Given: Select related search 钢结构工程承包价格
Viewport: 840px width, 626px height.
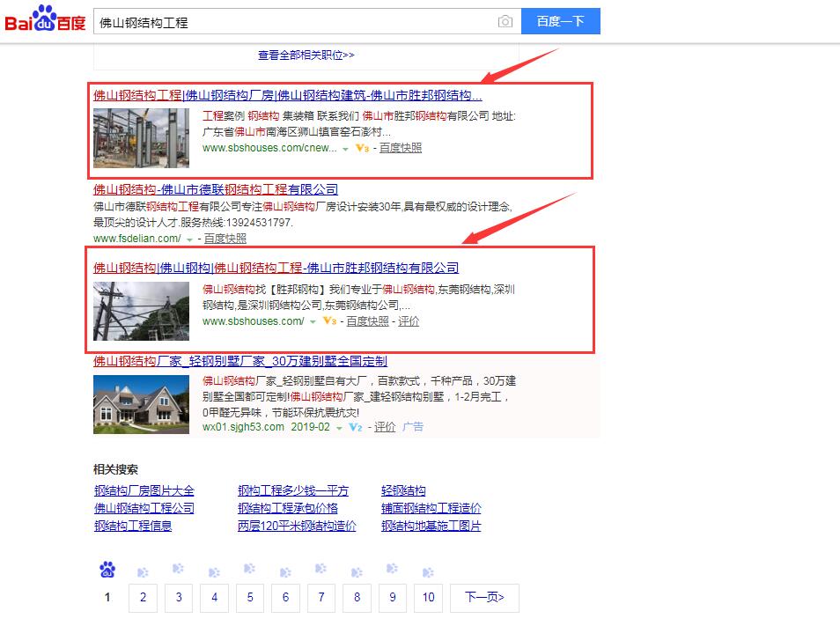Looking at the screenshot, I should 287,508.
